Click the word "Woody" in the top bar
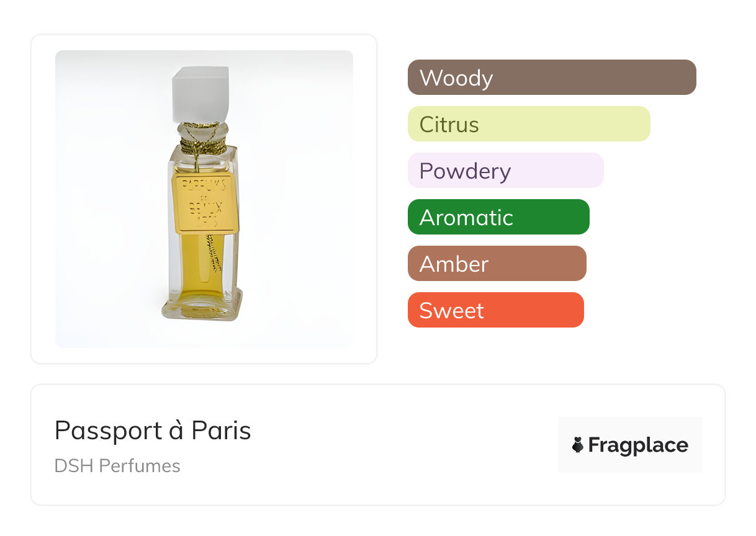This screenshot has height=536, width=756. pyautogui.click(x=456, y=78)
